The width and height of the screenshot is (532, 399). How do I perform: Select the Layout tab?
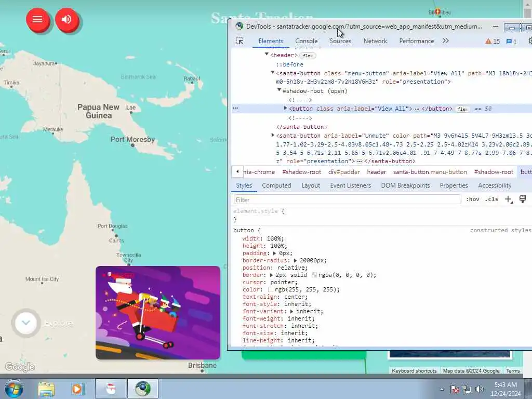click(x=311, y=185)
